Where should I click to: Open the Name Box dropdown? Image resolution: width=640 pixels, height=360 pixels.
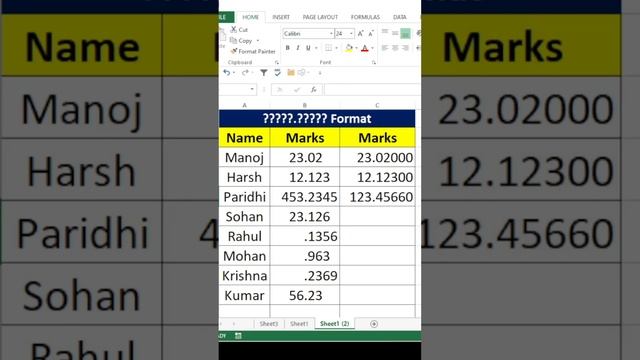252,89
